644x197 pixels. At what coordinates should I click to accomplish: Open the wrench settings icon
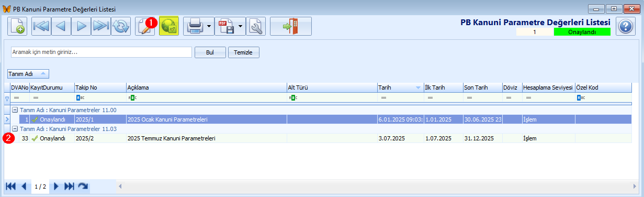[256, 26]
